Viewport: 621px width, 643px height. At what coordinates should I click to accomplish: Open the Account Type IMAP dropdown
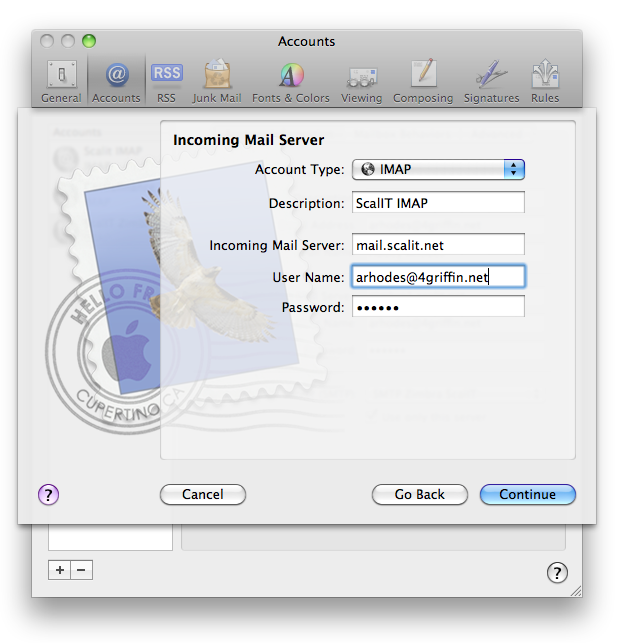click(x=438, y=169)
